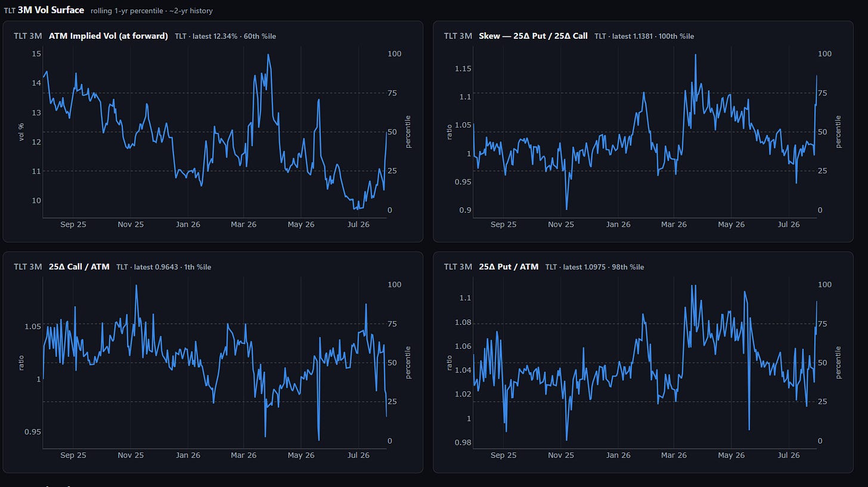Click "May 26" on the Skew chart
Viewport: 868px width, 487px height.
click(731, 225)
